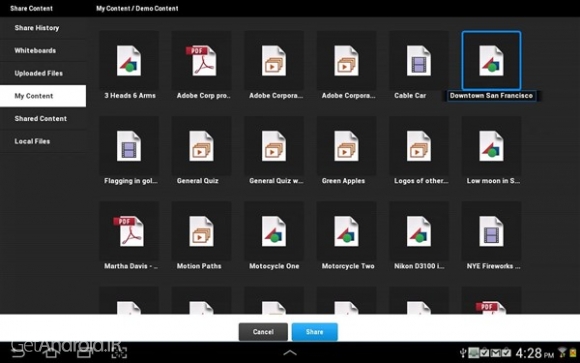Choose the Cable Car video file icon
The image size is (580, 363).
[419, 61]
